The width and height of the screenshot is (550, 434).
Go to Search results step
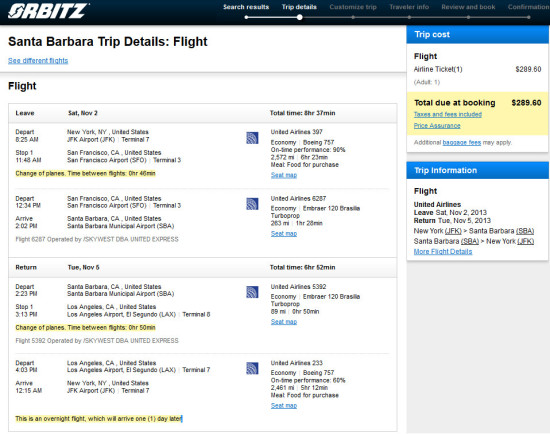(246, 7)
